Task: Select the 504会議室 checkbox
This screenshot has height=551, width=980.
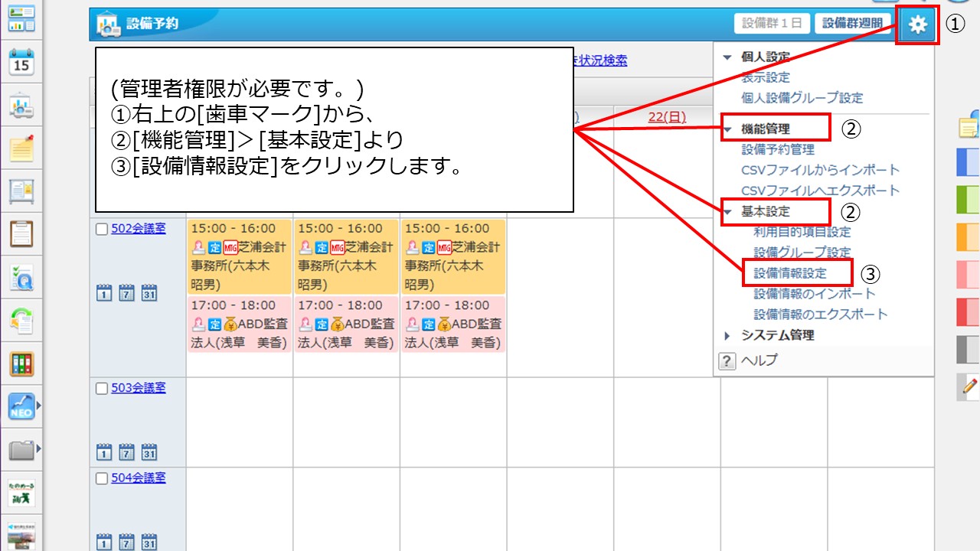Action: coord(102,478)
